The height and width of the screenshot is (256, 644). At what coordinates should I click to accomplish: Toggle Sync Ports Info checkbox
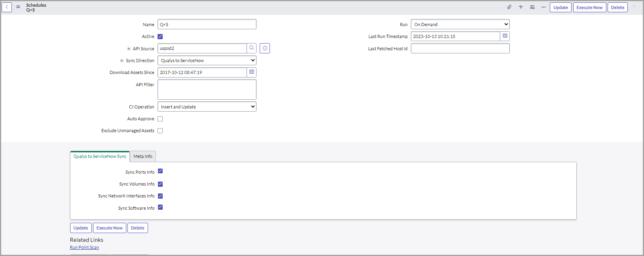(x=160, y=171)
